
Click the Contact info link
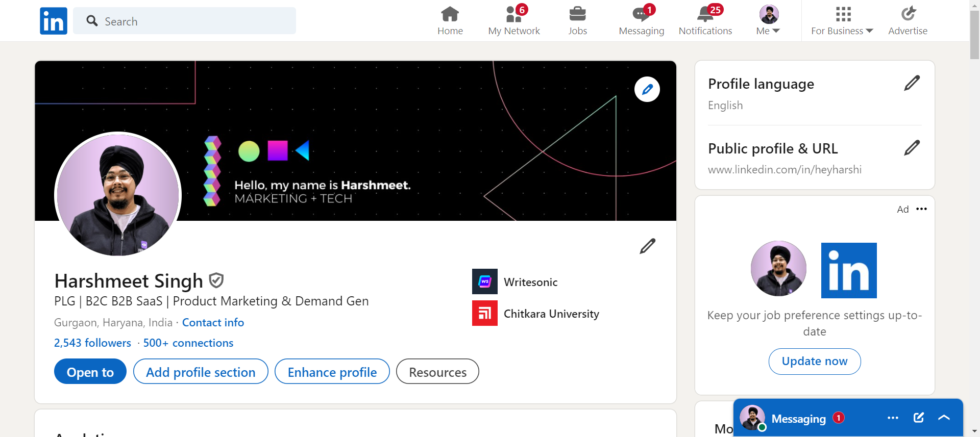(x=213, y=323)
